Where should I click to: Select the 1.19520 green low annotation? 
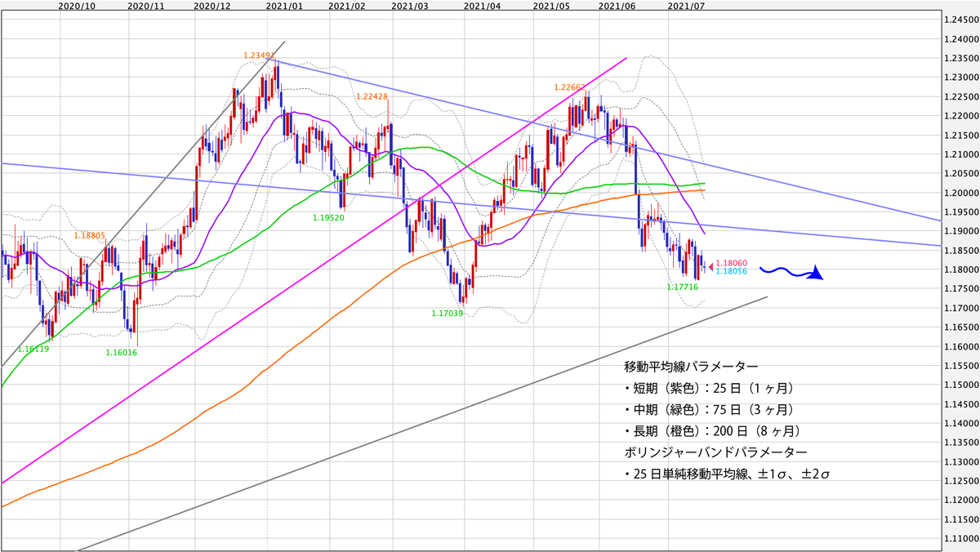(329, 218)
